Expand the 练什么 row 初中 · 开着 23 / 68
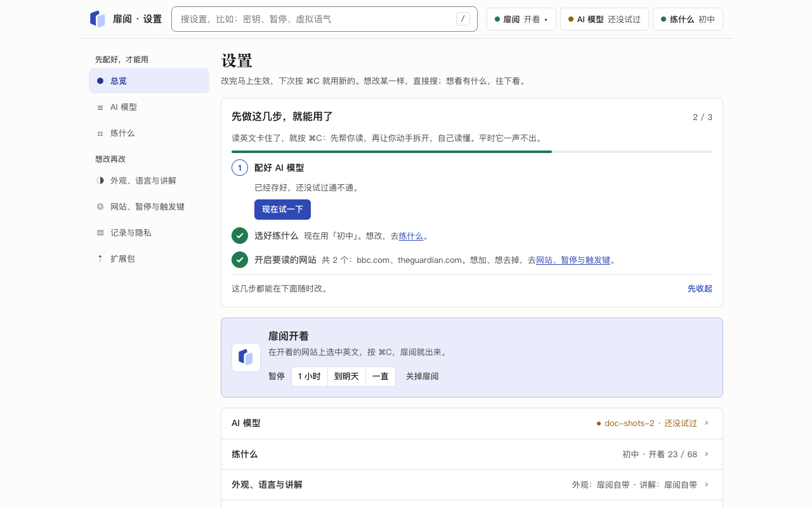The height and width of the screenshot is (508, 812). pyautogui.click(x=472, y=455)
